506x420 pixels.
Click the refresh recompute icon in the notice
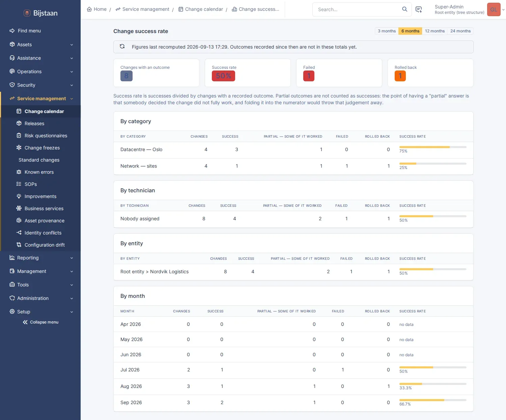point(122,47)
